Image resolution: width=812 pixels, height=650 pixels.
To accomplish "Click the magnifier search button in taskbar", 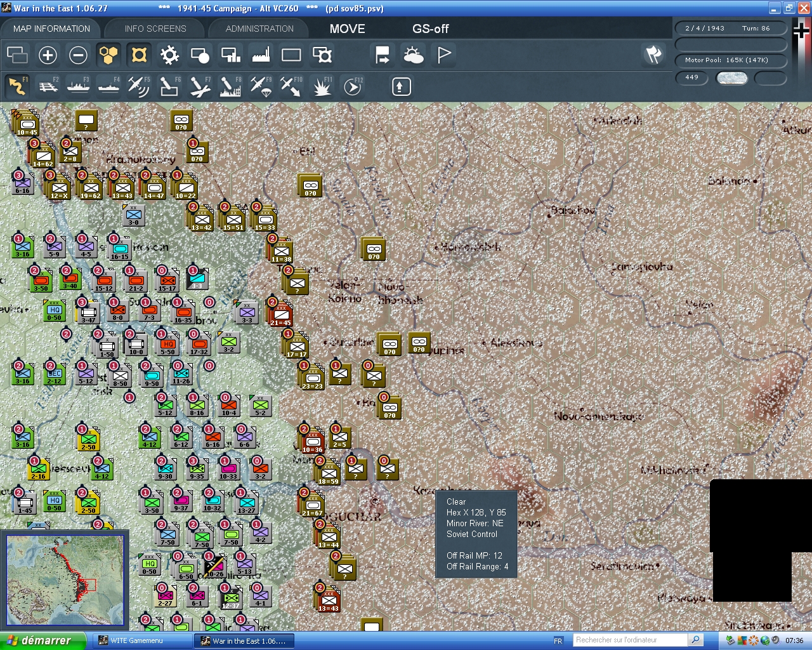I will tap(695, 640).
